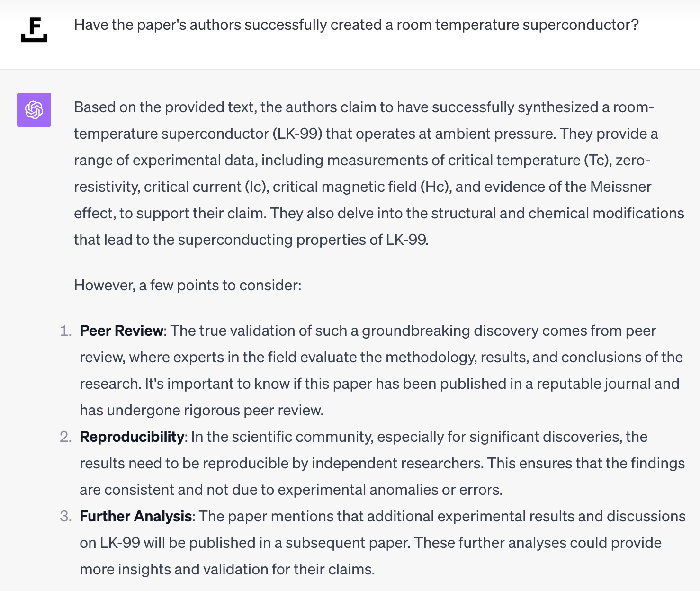Click the purple ChatGPT logo icon

[34, 110]
